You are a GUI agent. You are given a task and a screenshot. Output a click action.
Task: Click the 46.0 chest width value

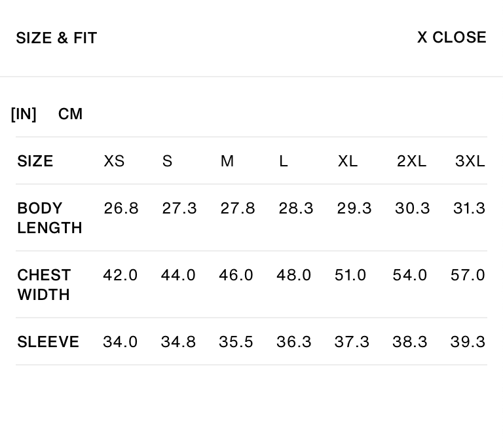[236, 275]
